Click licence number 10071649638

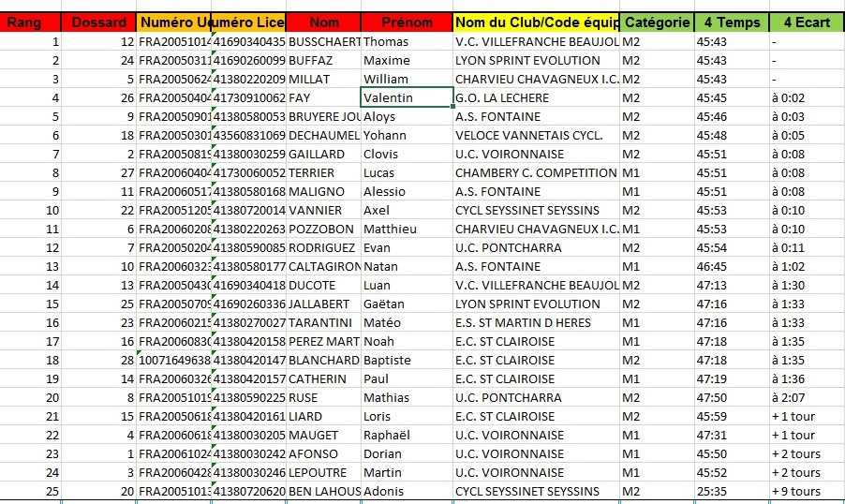(173, 360)
